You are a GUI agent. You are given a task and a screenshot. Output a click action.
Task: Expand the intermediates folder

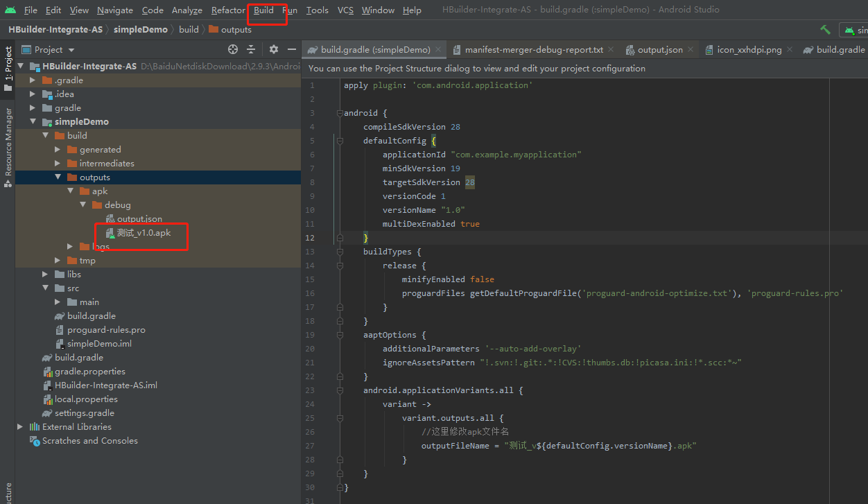(58, 163)
